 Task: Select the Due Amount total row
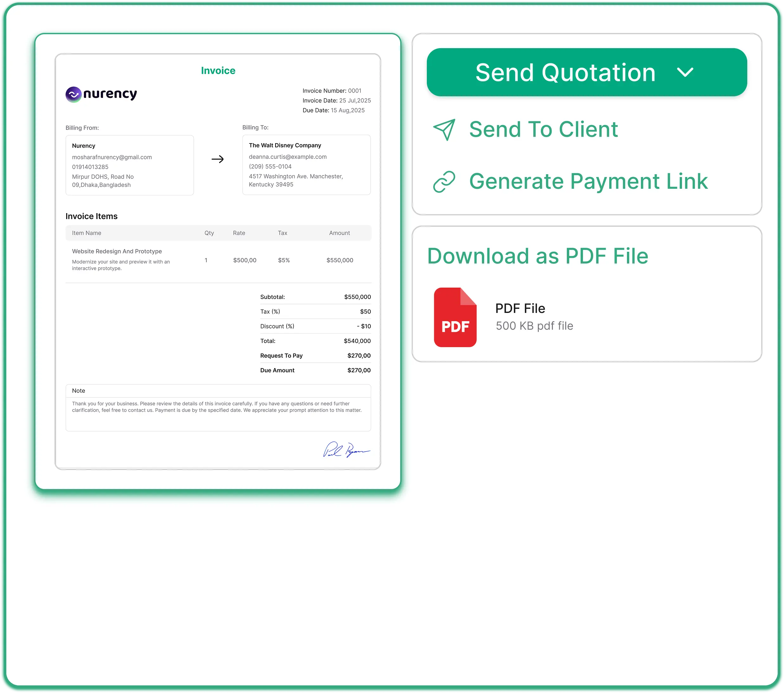tap(315, 370)
